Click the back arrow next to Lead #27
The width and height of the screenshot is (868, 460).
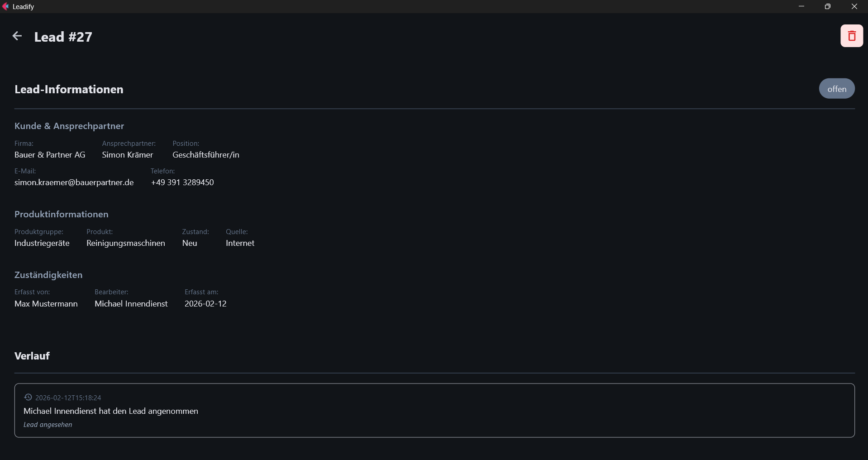pos(17,36)
